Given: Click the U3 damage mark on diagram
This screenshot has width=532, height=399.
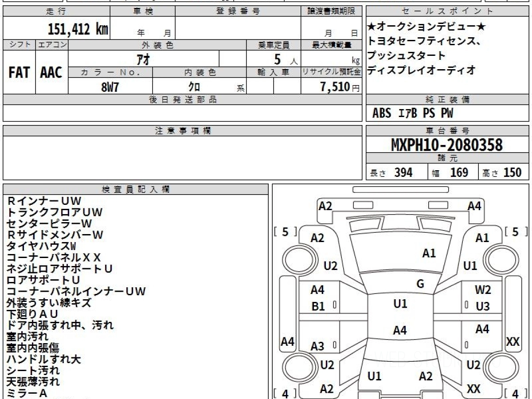Looking at the screenshot, I should point(483,306).
